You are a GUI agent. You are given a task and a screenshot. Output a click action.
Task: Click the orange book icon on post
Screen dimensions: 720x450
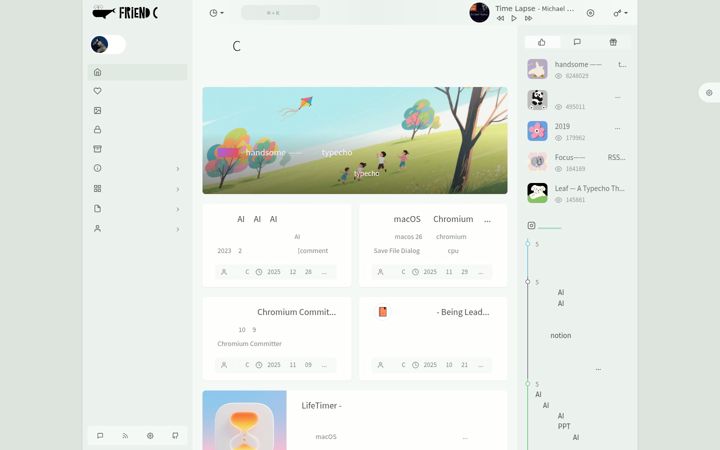pyautogui.click(x=382, y=312)
